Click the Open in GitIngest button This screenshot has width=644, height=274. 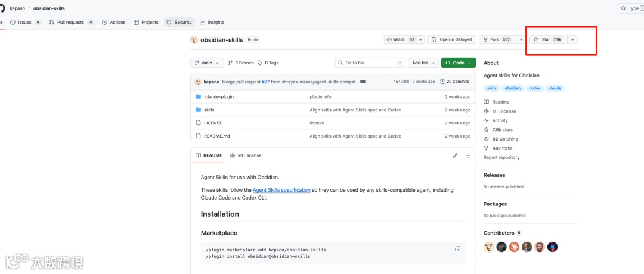[x=452, y=39]
